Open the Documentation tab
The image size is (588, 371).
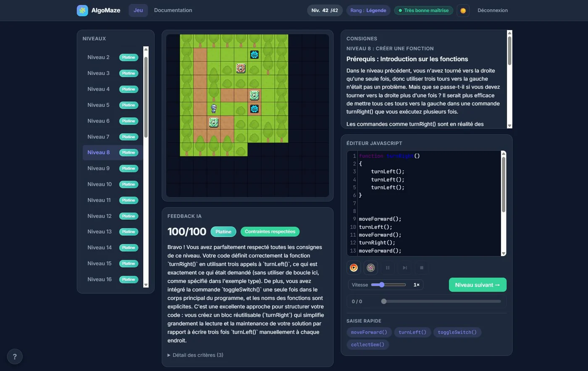(x=173, y=10)
